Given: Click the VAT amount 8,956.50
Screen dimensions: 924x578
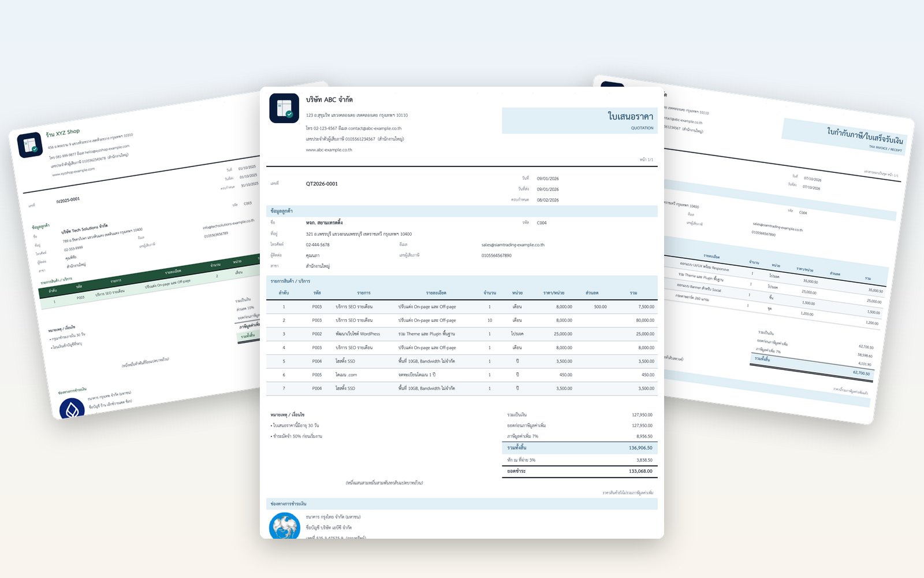Looking at the screenshot, I should [644, 436].
